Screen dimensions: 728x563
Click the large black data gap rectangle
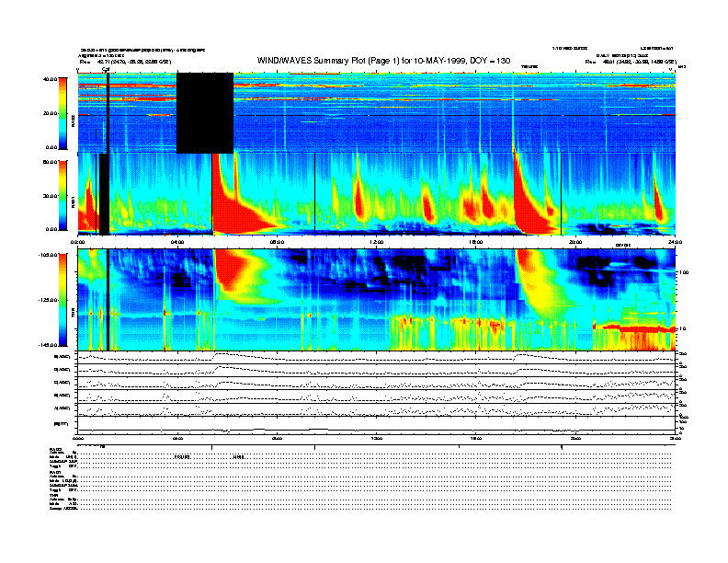(204, 112)
